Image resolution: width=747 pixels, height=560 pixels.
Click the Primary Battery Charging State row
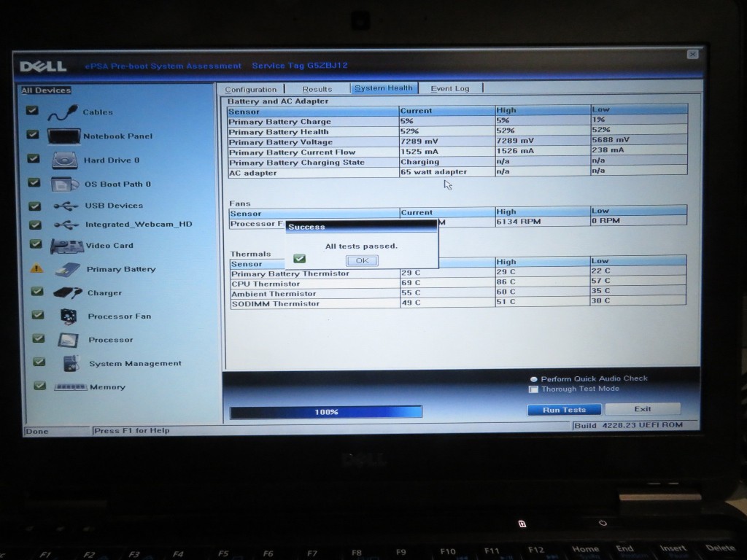click(x=457, y=161)
